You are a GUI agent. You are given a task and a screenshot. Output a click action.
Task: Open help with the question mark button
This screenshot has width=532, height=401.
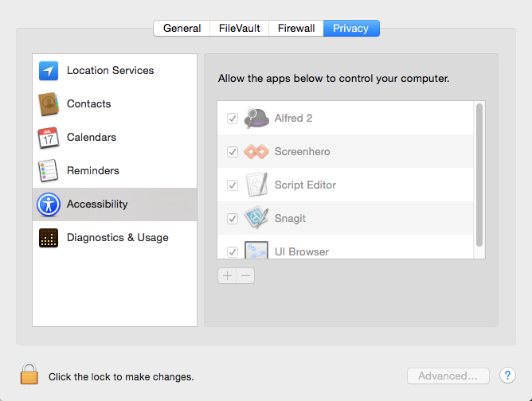(507, 376)
